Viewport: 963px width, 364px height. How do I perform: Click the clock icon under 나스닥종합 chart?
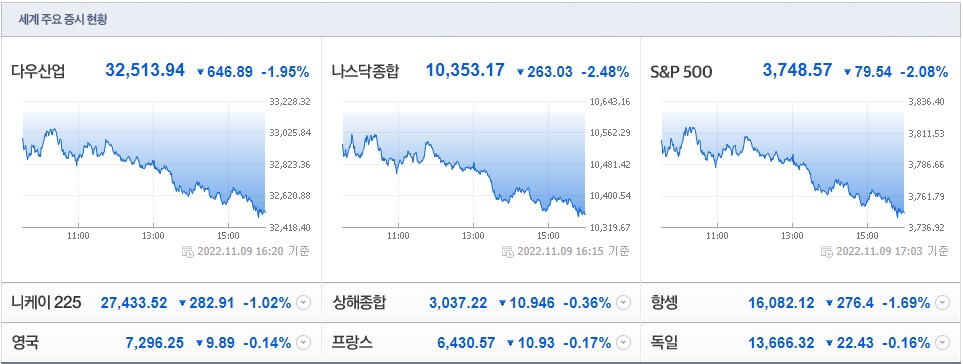click(508, 251)
